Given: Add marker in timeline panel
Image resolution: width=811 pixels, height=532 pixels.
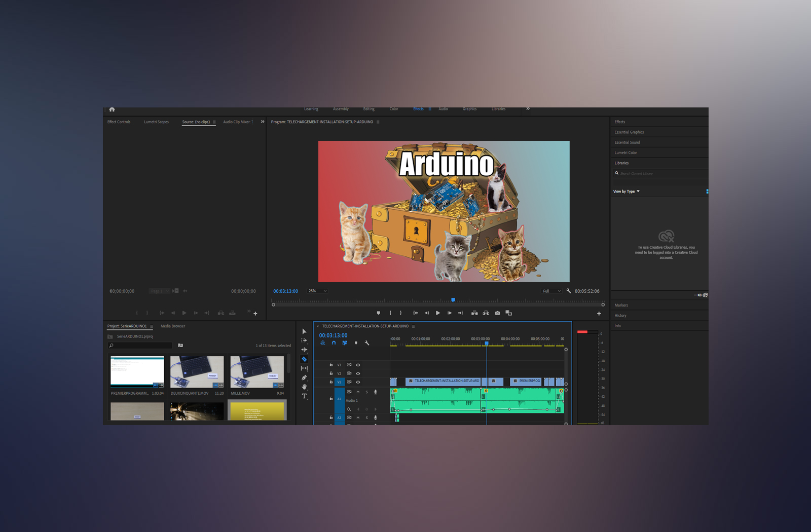Looking at the screenshot, I should click(356, 343).
